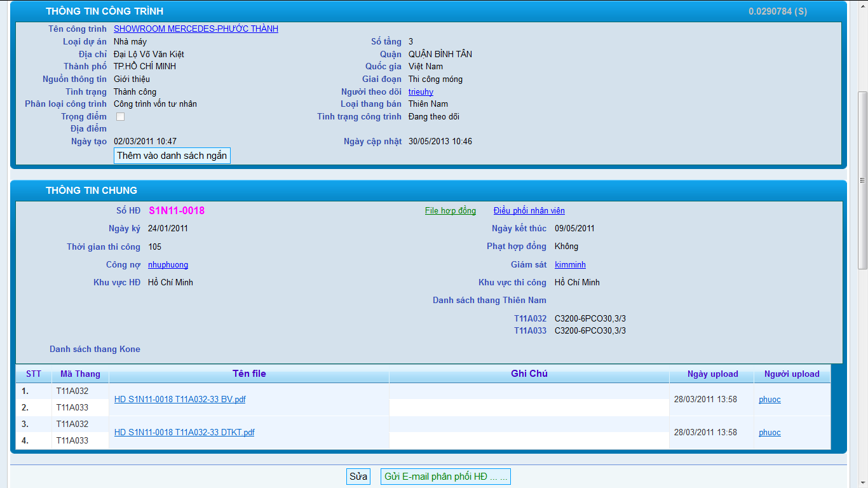Click Danh sách thang Kone label
This screenshot has width=868, height=488.
tap(95, 349)
